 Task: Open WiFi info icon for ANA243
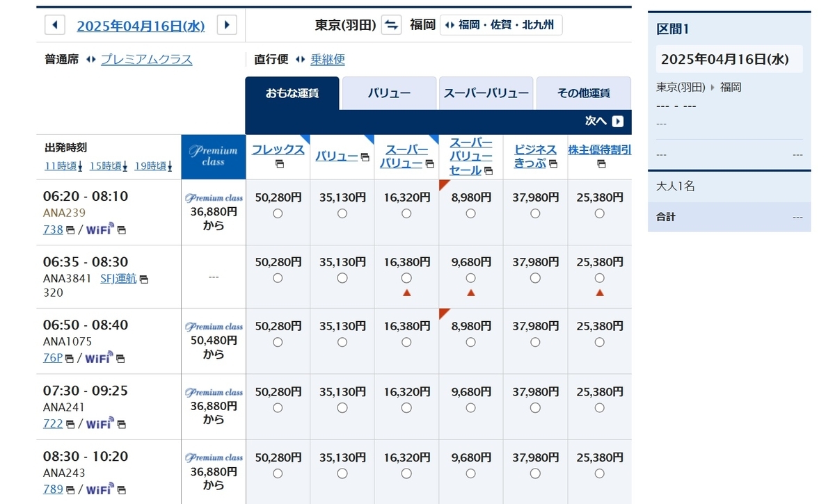point(120,489)
